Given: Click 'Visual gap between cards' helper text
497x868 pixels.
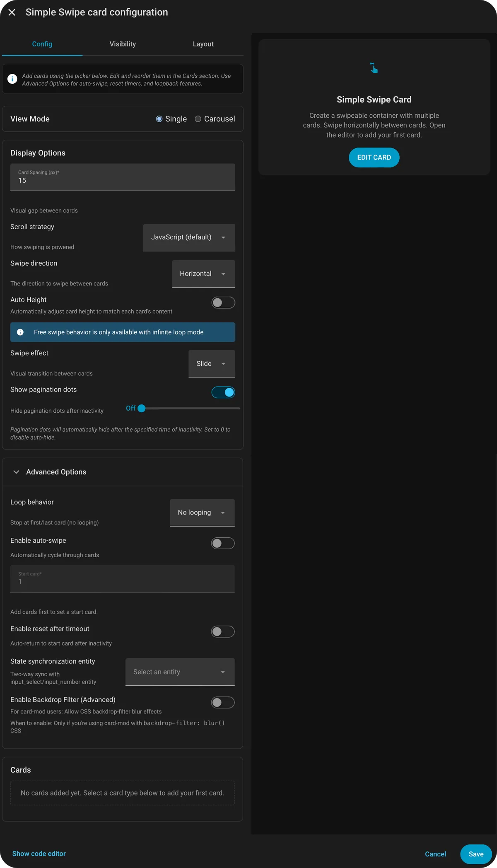Looking at the screenshot, I should click(44, 210).
